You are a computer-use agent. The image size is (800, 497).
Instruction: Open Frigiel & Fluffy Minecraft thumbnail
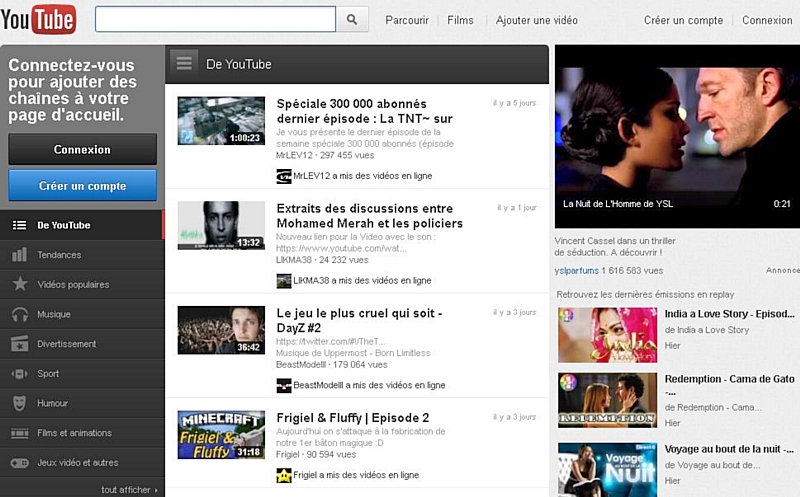pyautogui.click(x=221, y=435)
